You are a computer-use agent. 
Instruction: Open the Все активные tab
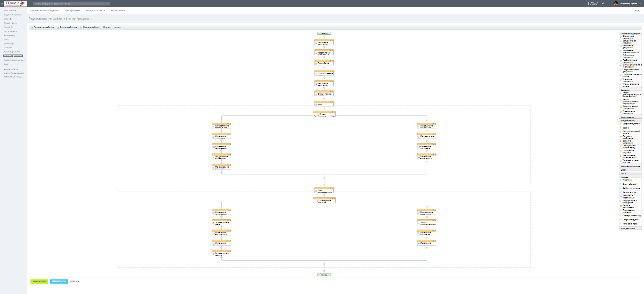click(118, 11)
